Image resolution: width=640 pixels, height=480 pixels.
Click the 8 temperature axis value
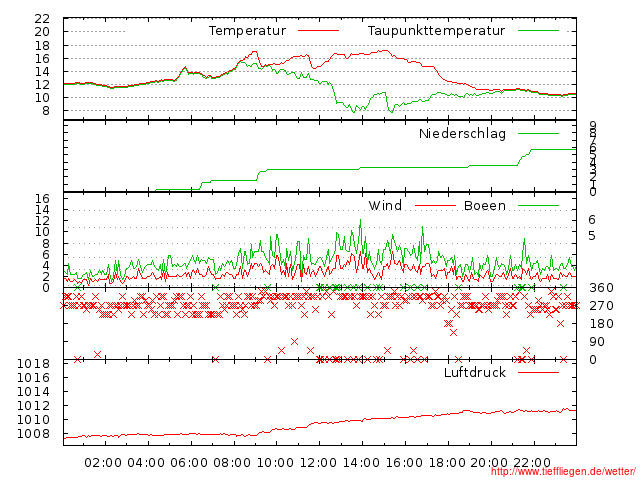[x=46, y=110]
